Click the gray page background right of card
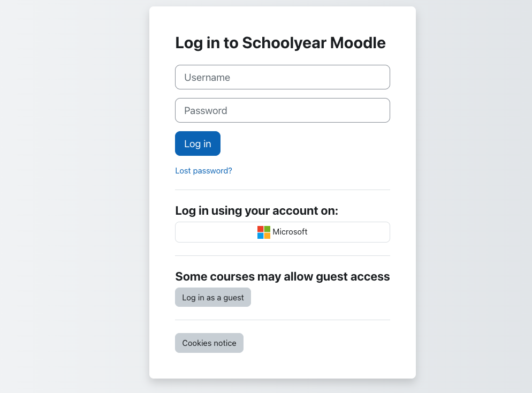The image size is (532, 393). (x=474, y=196)
